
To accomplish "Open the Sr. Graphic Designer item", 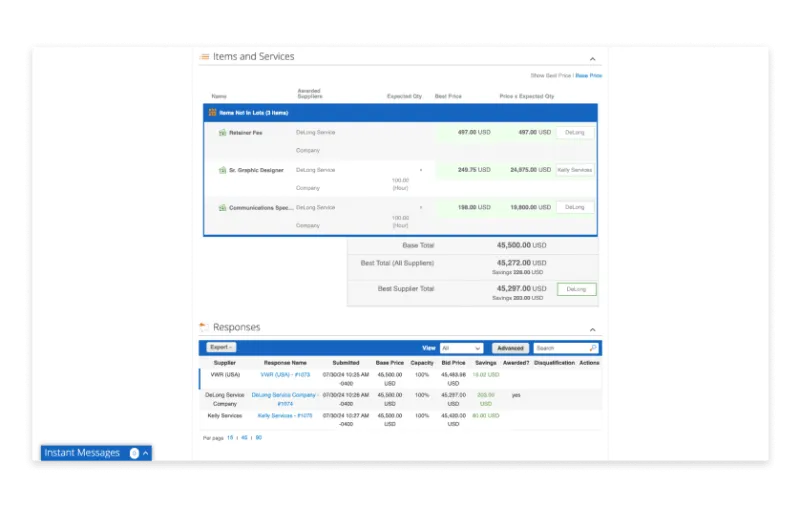I will pyautogui.click(x=256, y=170).
